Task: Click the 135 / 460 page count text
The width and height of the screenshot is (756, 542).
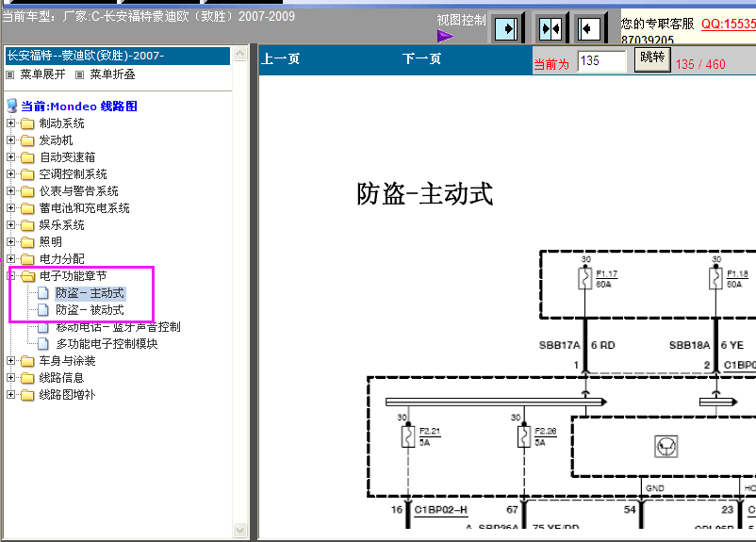Action: [x=700, y=64]
